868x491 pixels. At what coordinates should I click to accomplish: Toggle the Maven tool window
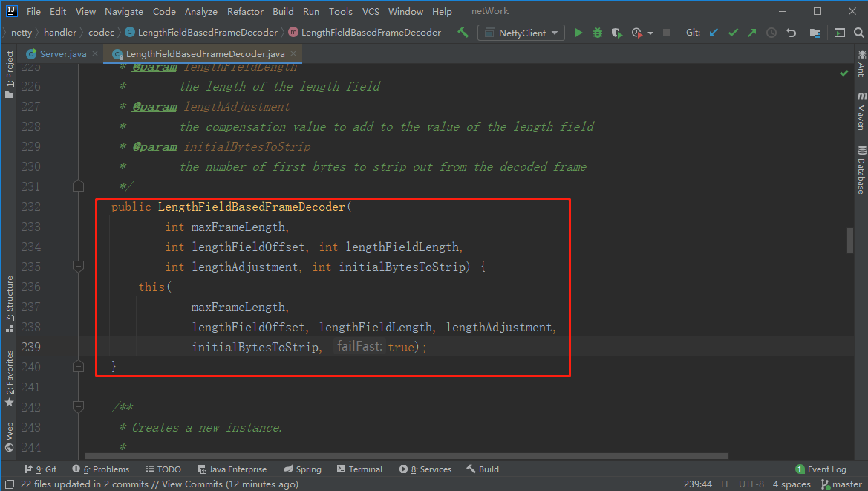[x=861, y=111]
